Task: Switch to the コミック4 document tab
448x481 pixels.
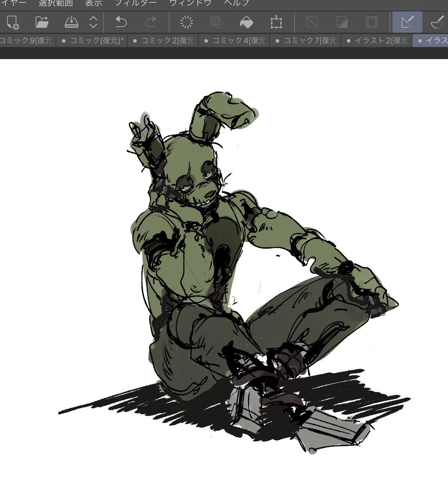Action: tap(234, 40)
